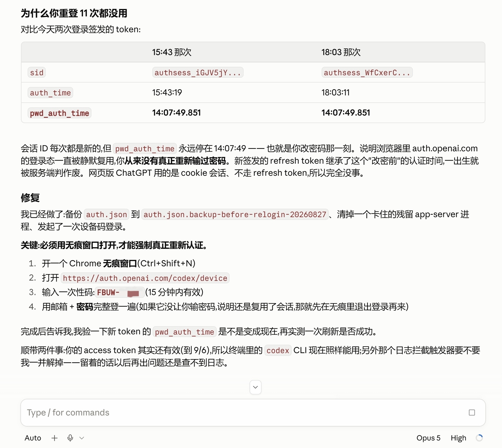The width and height of the screenshot is (502, 448).
Task: Click the scroll-to-bottom chevron button
Action: click(255, 387)
